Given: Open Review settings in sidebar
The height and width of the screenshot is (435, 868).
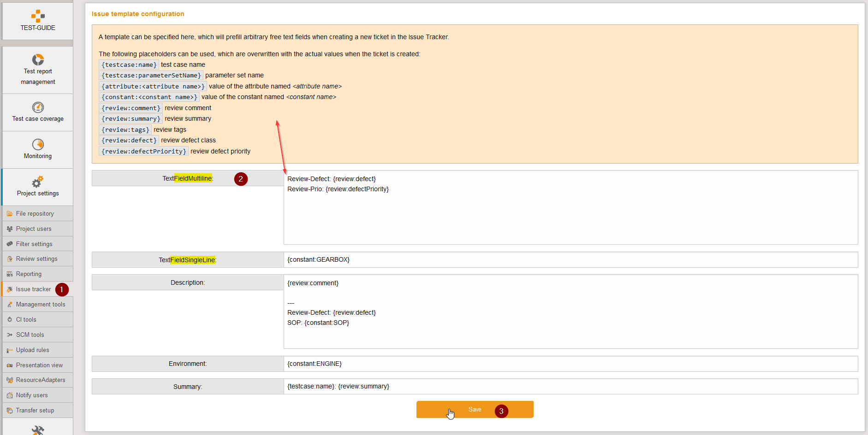Looking at the screenshot, I should (x=36, y=259).
